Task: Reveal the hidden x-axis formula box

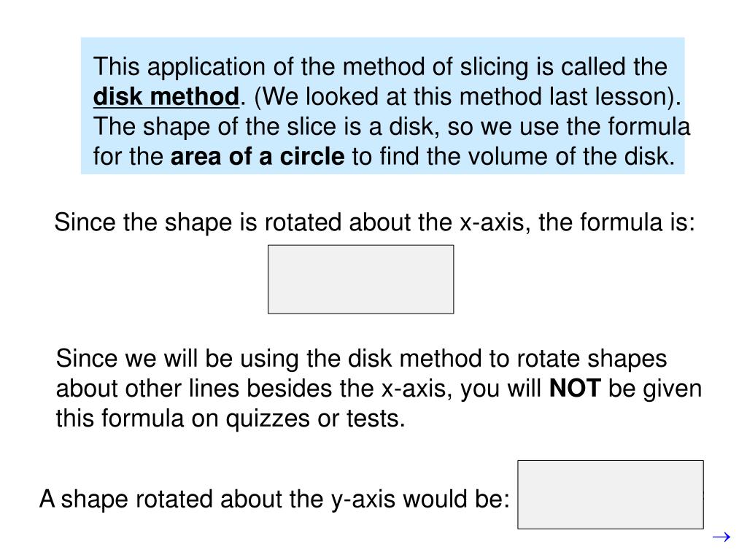Action: click(x=360, y=279)
